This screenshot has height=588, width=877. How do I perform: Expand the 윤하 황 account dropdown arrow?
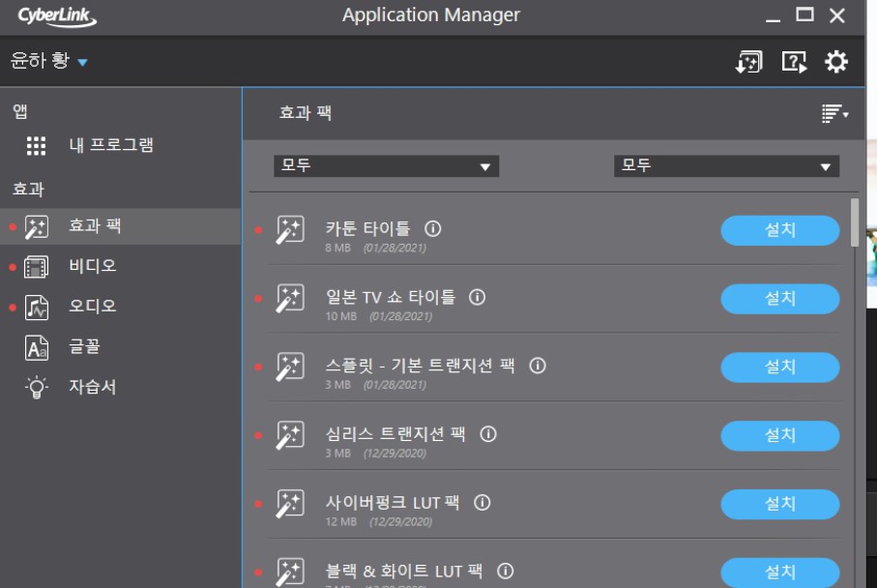(82, 62)
